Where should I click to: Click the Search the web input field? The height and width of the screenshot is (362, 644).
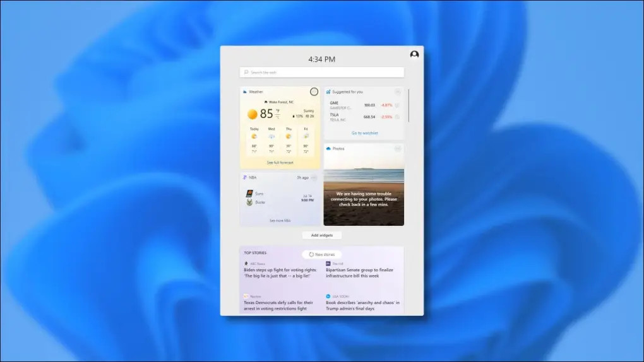click(321, 73)
